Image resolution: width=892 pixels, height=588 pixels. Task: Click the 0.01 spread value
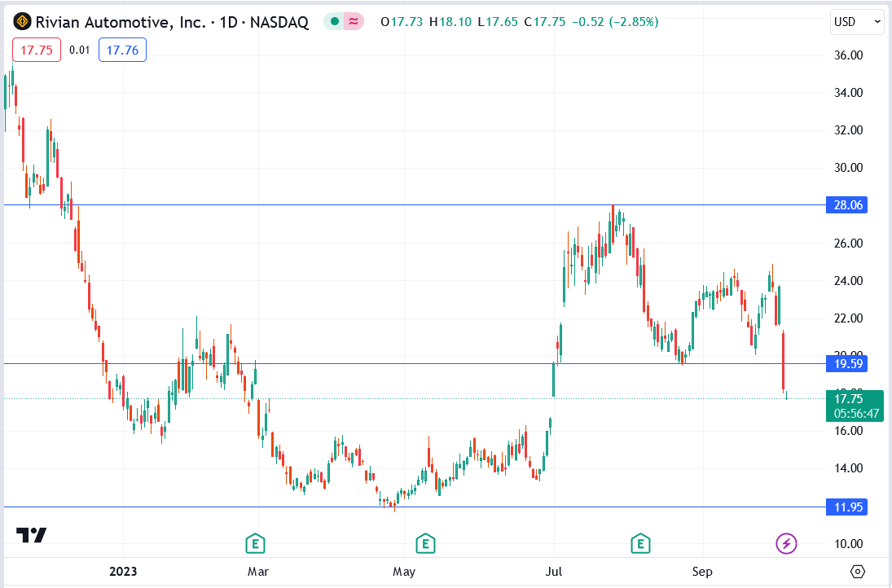pos(80,50)
